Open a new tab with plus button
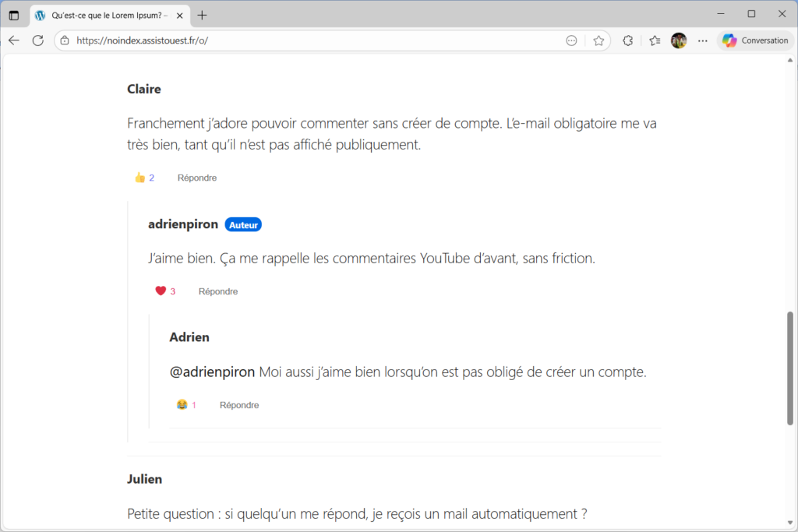Image resolution: width=798 pixels, height=532 pixels. coord(203,15)
